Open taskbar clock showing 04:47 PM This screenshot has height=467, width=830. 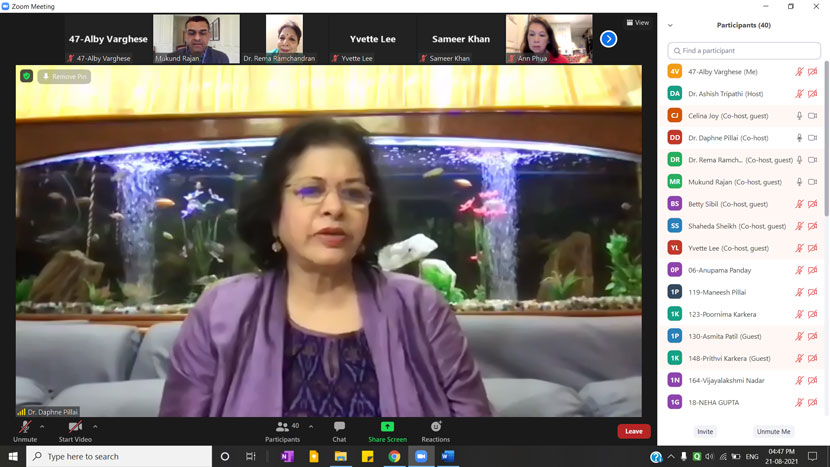(782, 456)
